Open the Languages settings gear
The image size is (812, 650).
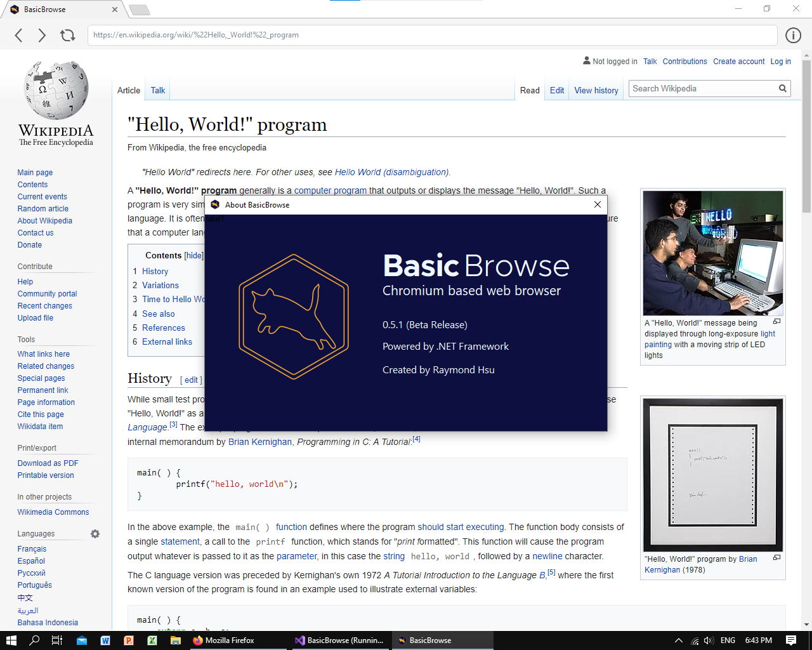coord(95,534)
